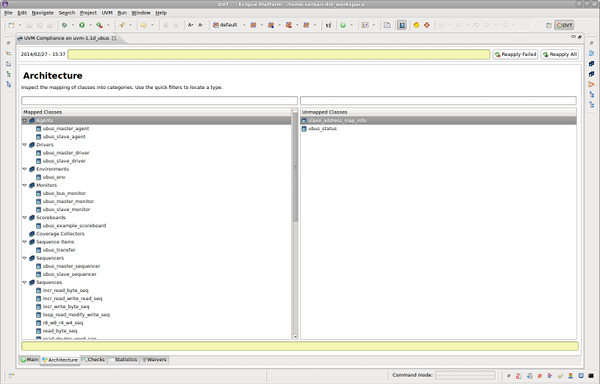Image resolution: width=600 pixels, height=384 pixels.
Task: Collapse the Agents category
Action: (x=24, y=120)
